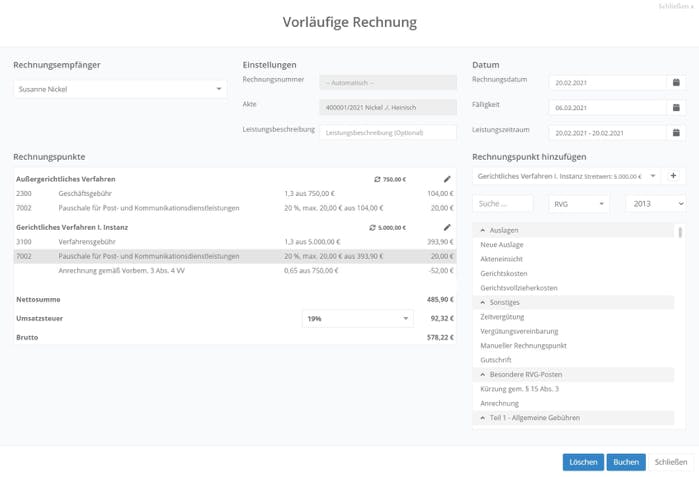
Task: Edit Außergerichtliches Verfahren with pencil icon
Action: [447, 179]
